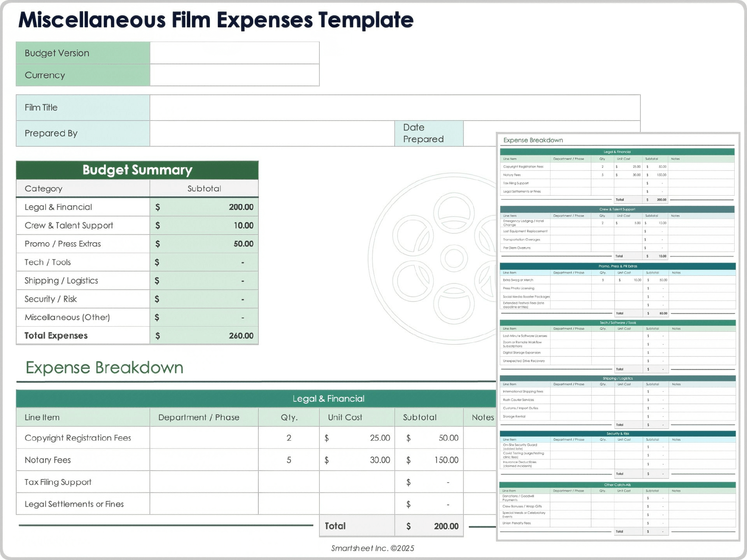
Task: Click 'Crew & Talent Support' banner in thumbnail
Action: point(617,209)
